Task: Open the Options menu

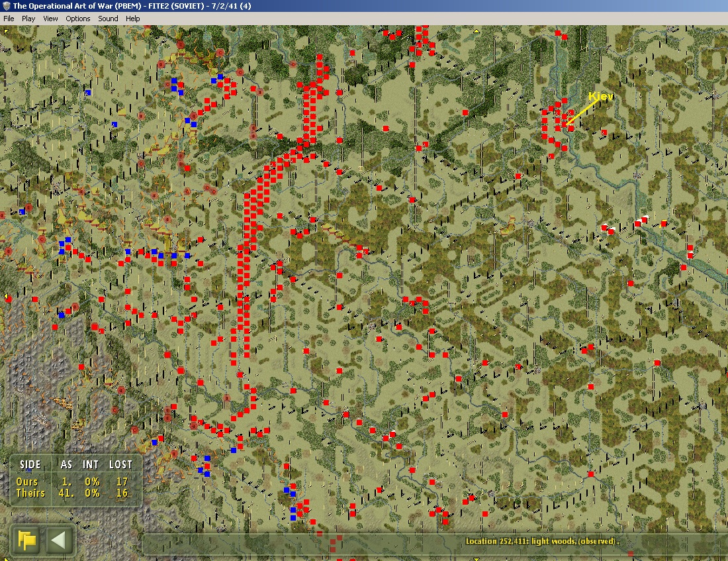Action: (77, 19)
